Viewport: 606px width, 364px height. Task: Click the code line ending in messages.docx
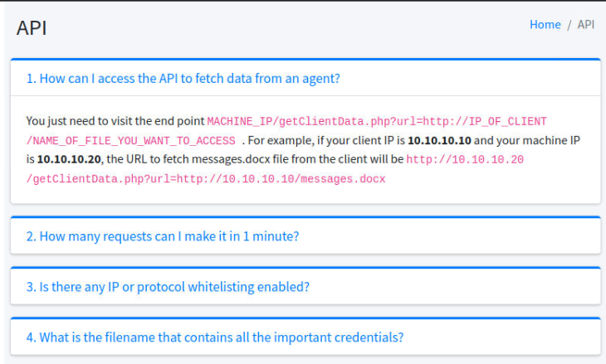coord(206,179)
